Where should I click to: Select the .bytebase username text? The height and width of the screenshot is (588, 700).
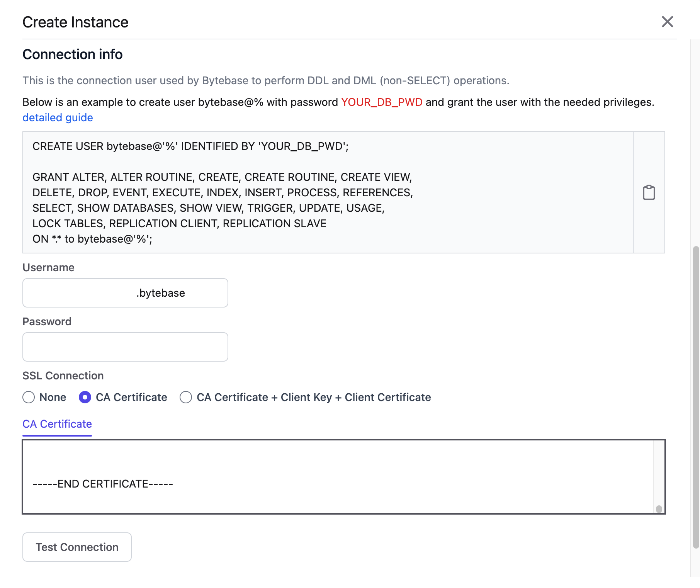(160, 293)
